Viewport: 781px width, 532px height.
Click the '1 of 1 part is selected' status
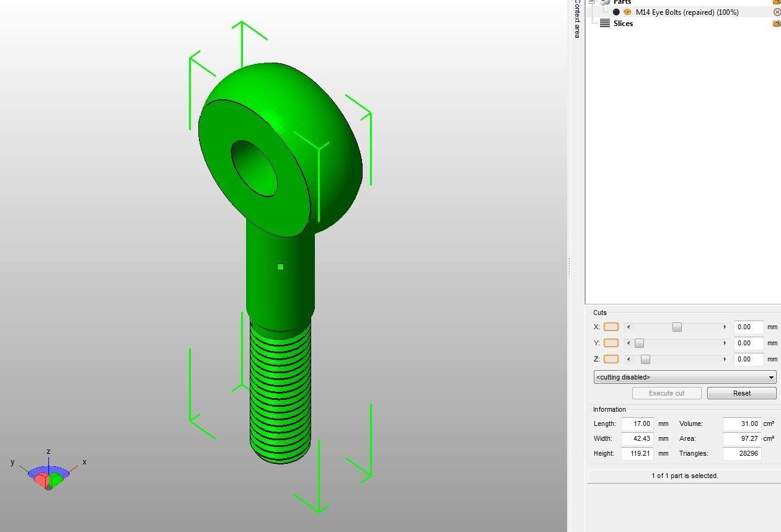point(684,476)
